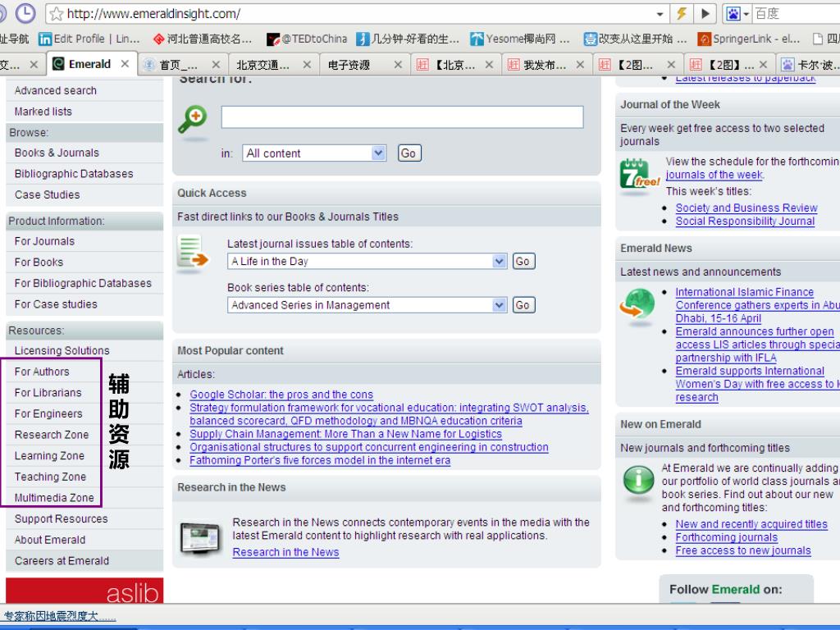Viewport: 840px width, 630px height.
Task: Click the green info icon under New on Emerald
Action: click(638, 479)
